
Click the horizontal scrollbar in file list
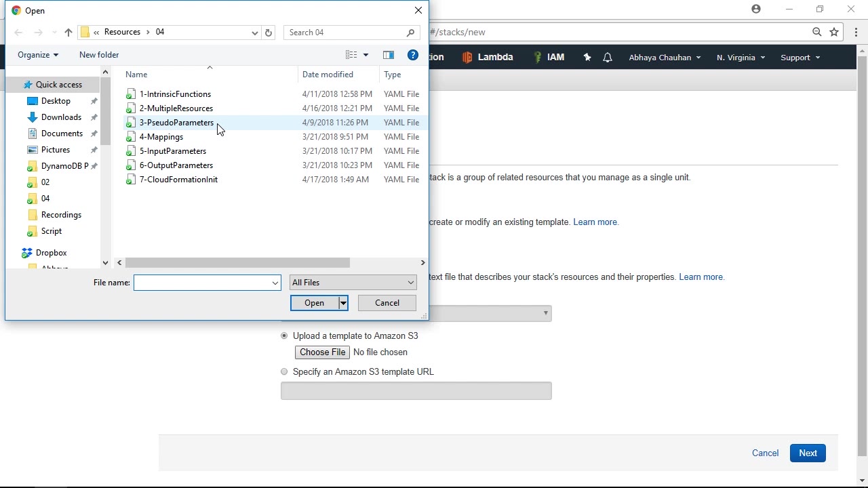click(x=237, y=263)
